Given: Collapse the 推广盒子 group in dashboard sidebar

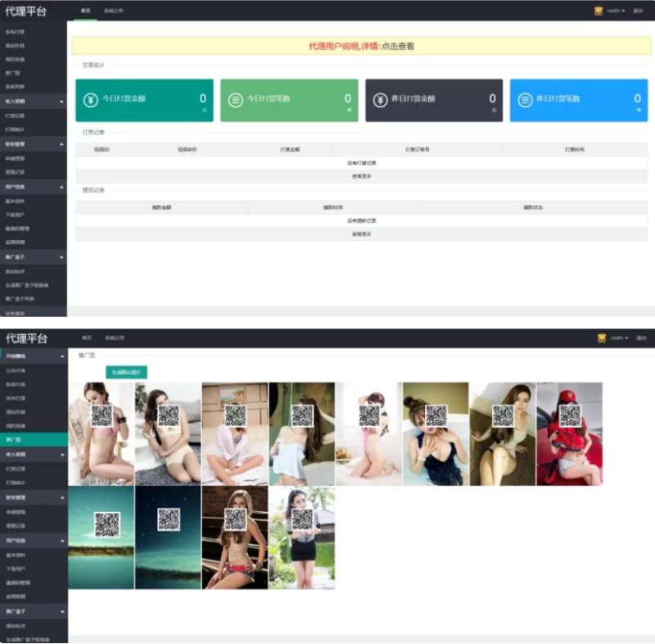Looking at the screenshot, I should 61,257.
